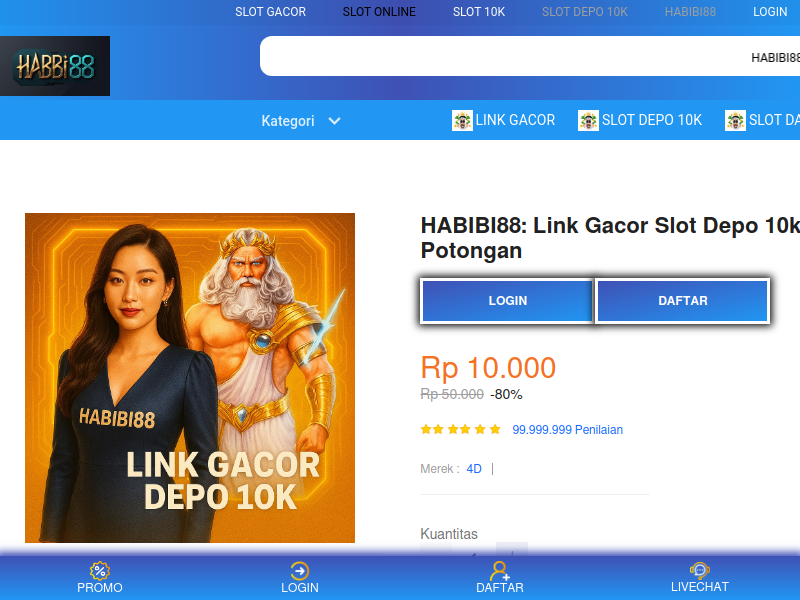Click the five-star rating icons
800x600 pixels.
click(460, 429)
